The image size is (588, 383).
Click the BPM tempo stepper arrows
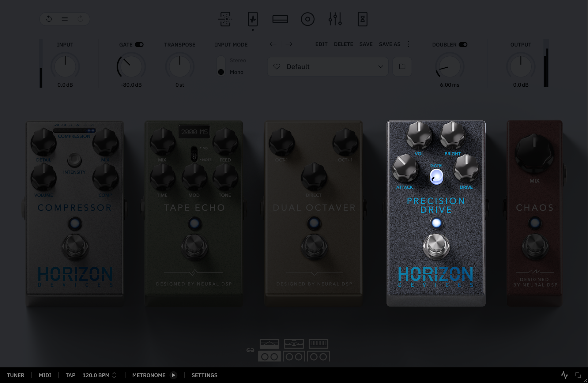114,375
